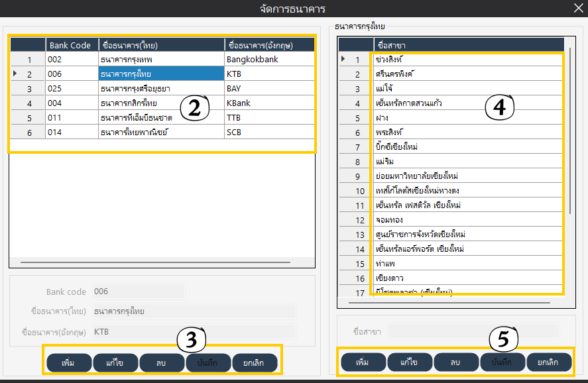This screenshot has width=588, height=383.
Task: Click เพิ่ม button under bank list
Action: pos(67,363)
